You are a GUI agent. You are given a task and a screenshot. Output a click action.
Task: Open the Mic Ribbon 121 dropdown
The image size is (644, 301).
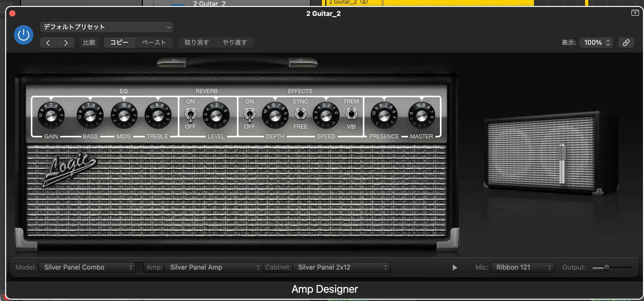coord(522,267)
